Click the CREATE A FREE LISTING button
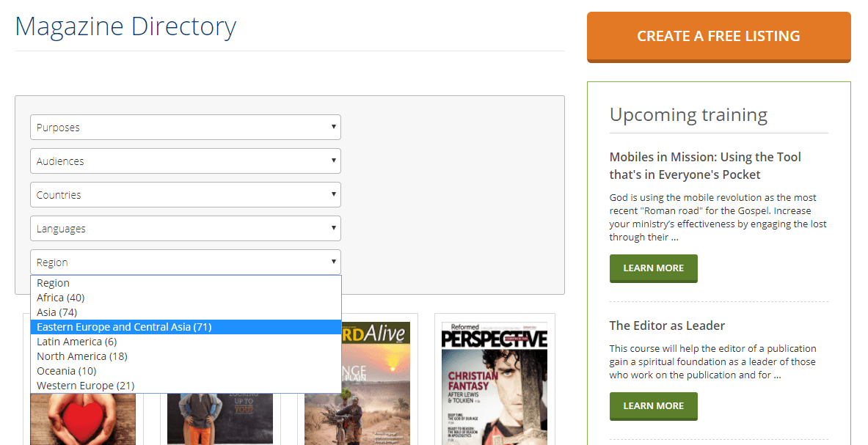This screenshot has width=868, height=445. click(x=718, y=35)
